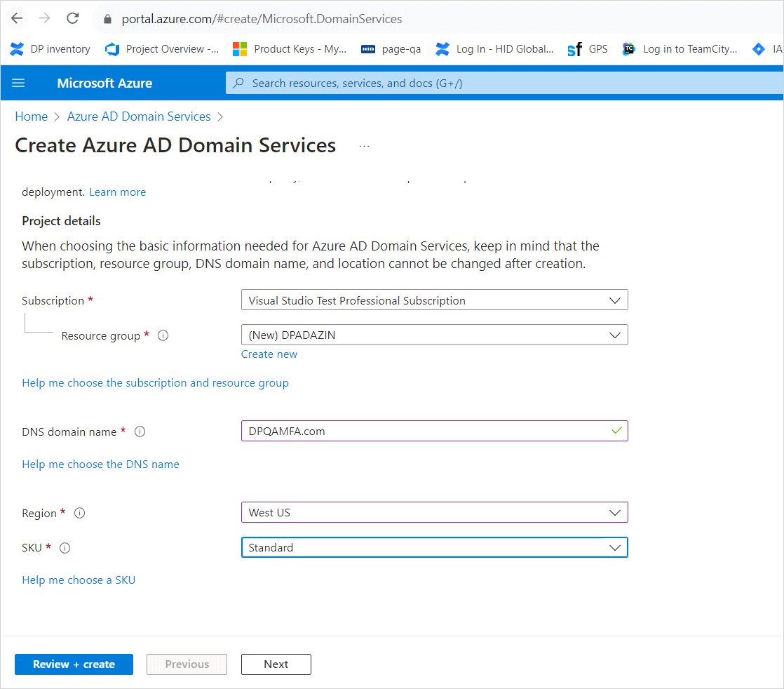Click the Resource group info icon
This screenshot has width=784, height=689.
coord(163,336)
